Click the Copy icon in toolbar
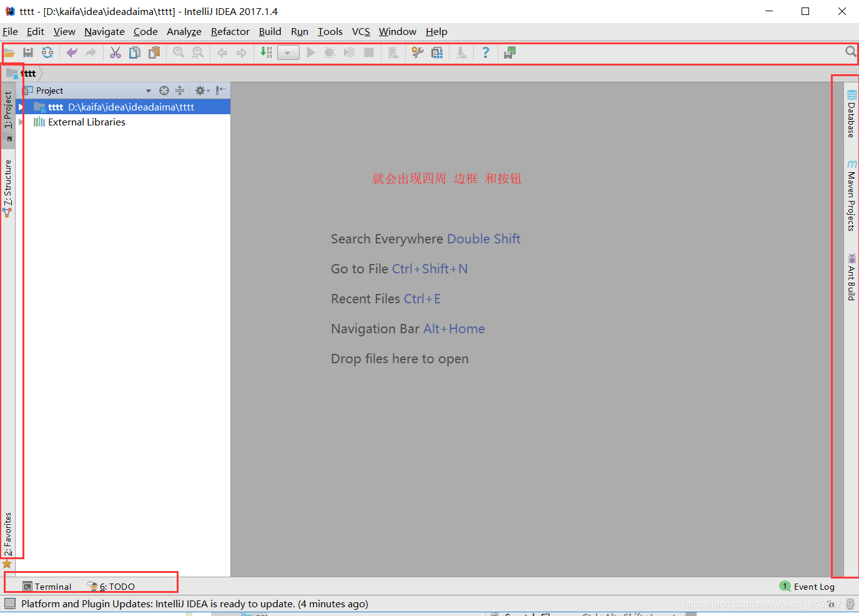859x616 pixels. 135,53
